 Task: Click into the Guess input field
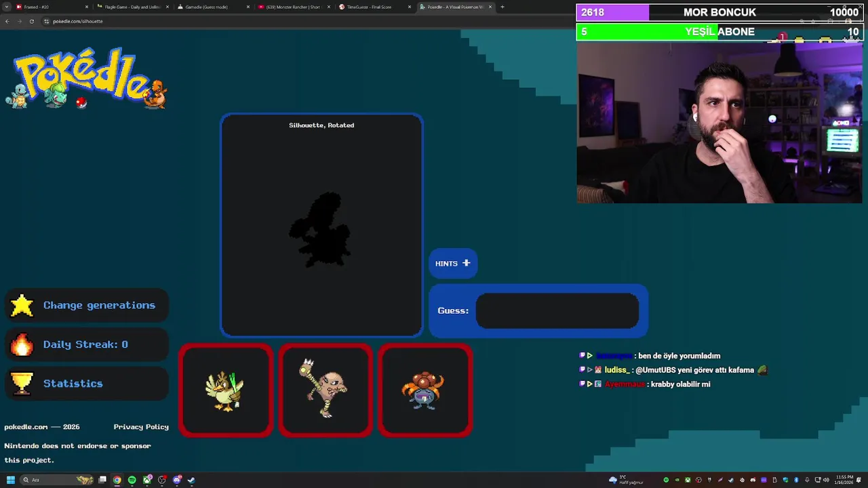[557, 310]
